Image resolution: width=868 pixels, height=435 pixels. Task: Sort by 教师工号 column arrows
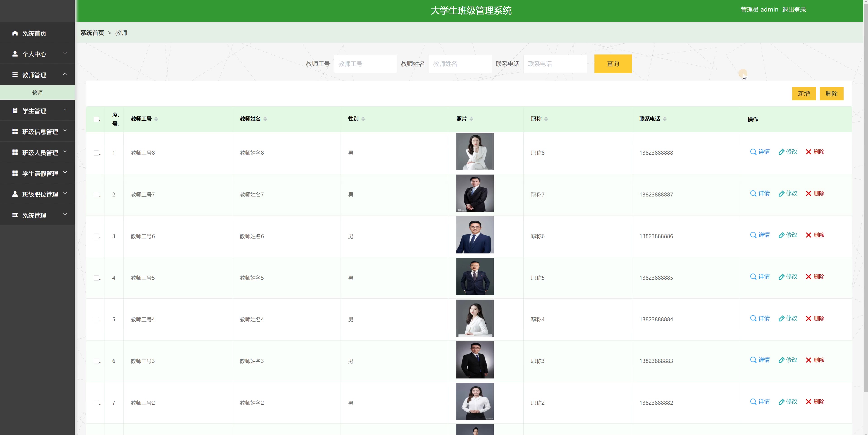pos(156,119)
